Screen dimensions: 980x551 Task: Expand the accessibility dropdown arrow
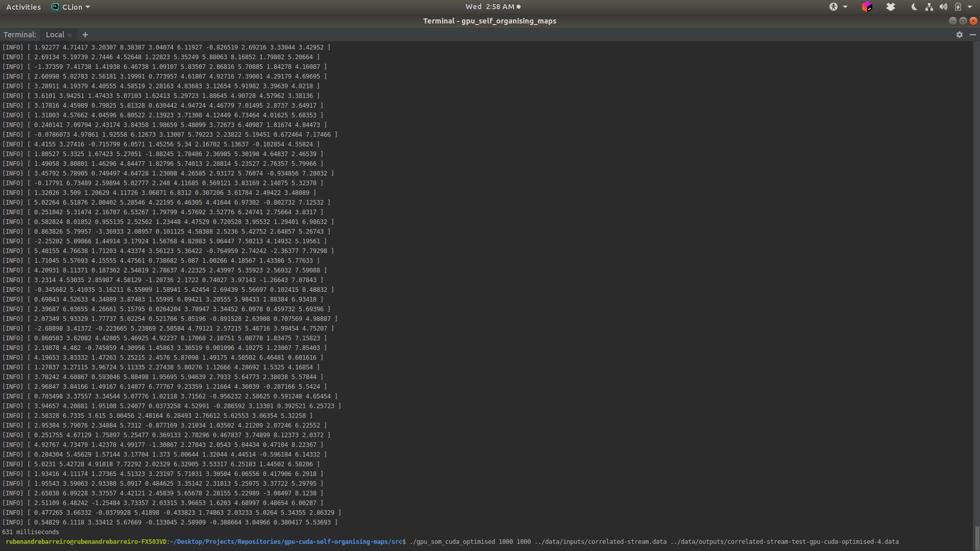[845, 7]
